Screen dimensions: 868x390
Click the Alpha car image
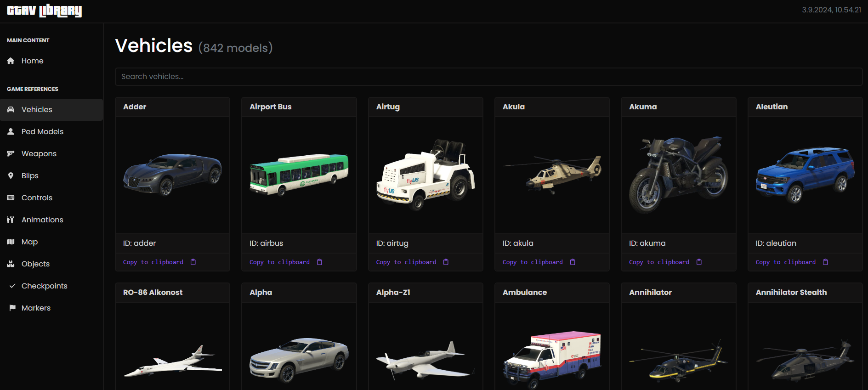point(299,361)
